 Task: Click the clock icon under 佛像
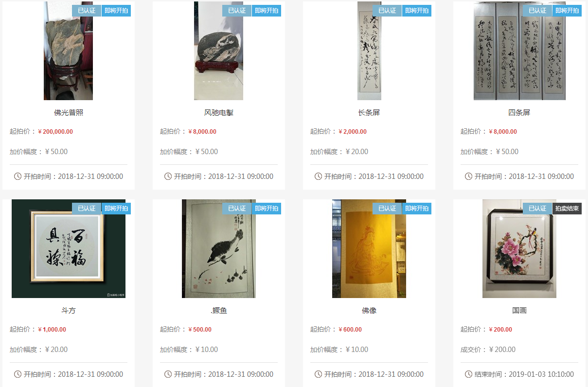click(318, 374)
